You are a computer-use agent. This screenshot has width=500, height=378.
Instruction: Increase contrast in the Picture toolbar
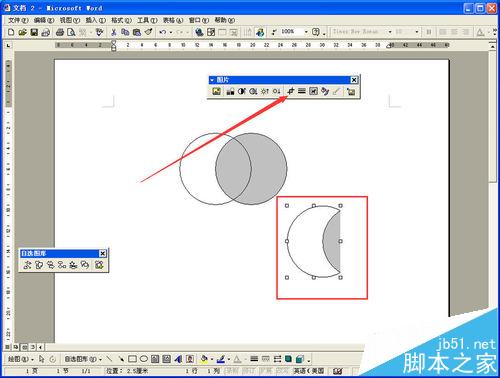[x=242, y=91]
